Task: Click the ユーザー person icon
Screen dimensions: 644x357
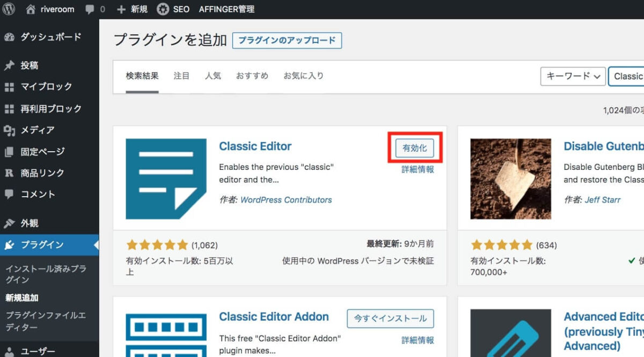Action: point(9,351)
